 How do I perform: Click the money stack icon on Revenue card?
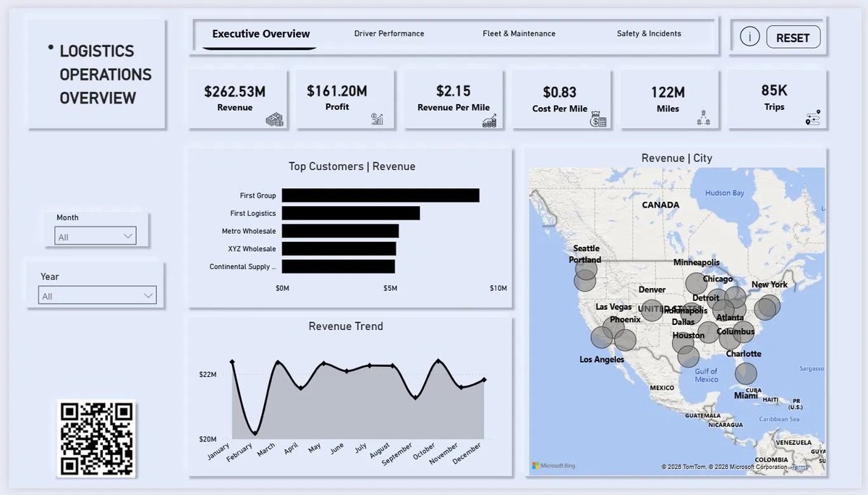point(274,119)
